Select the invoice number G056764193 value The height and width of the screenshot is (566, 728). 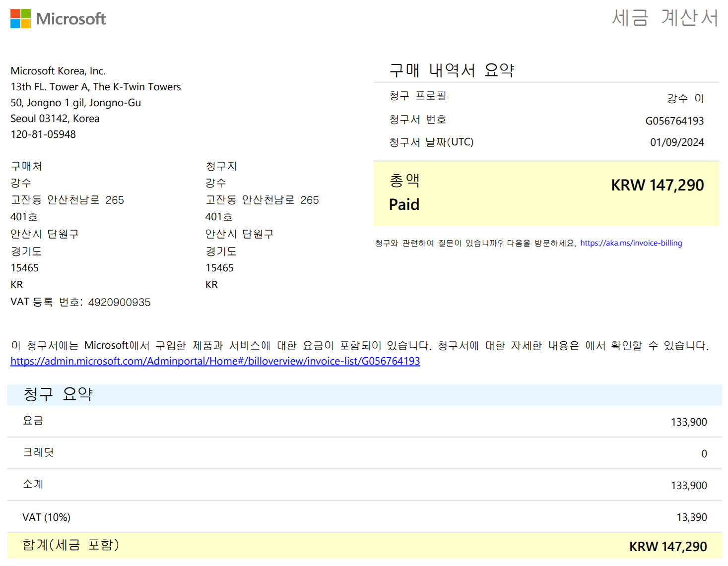[x=674, y=121]
